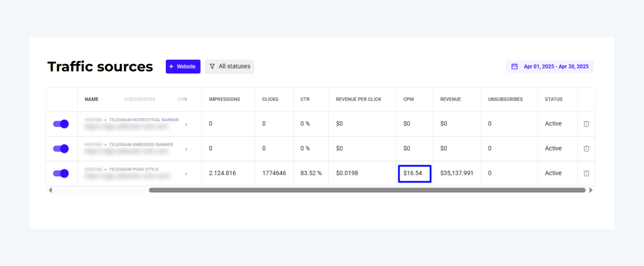Screen dimensions: 644x266
Task: Click the left scroll arrow of table
Action: coord(50,190)
